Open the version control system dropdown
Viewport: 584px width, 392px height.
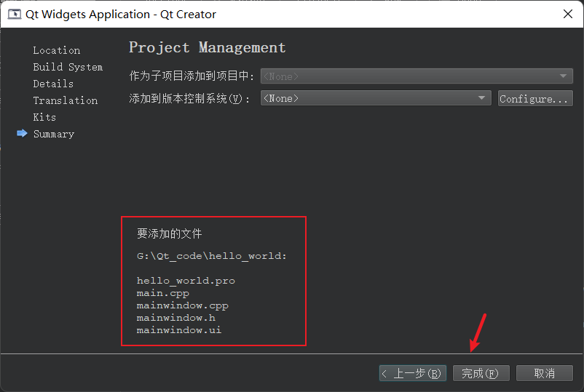[x=376, y=98]
